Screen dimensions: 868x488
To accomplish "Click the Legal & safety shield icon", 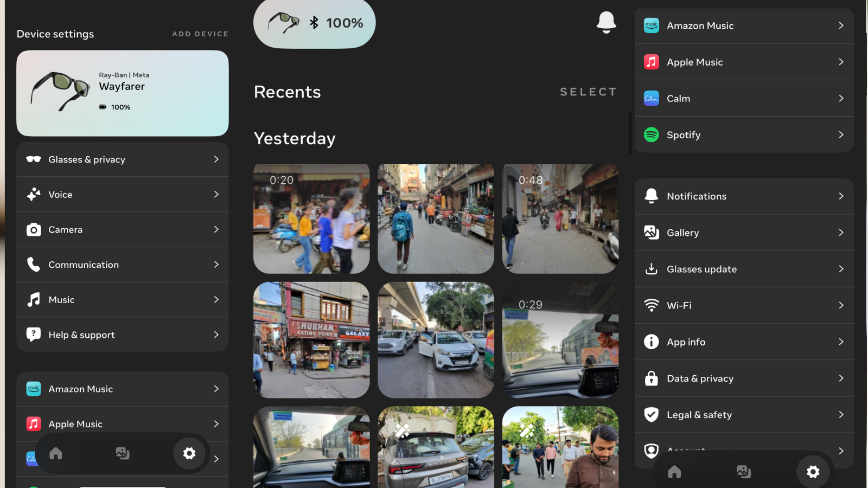I will (651, 415).
